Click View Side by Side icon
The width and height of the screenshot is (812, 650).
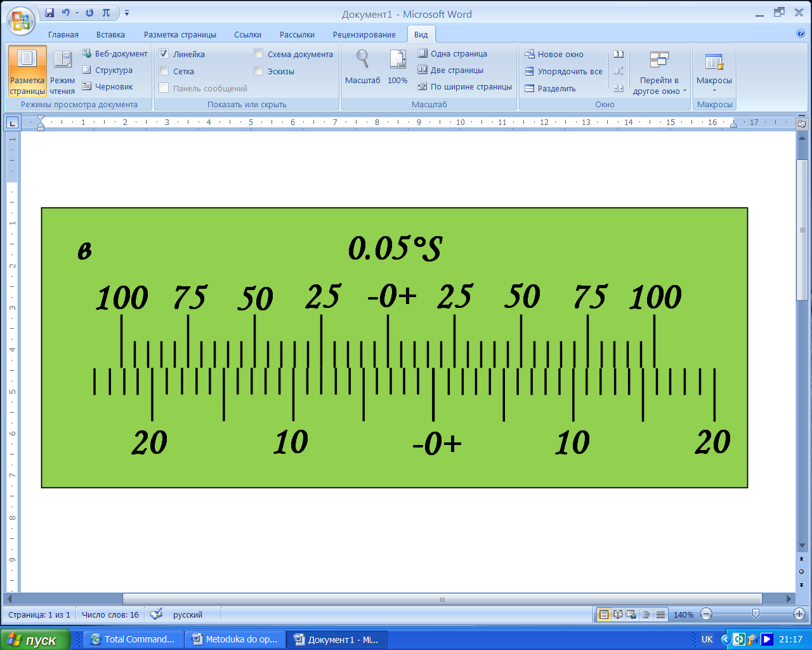619,55
